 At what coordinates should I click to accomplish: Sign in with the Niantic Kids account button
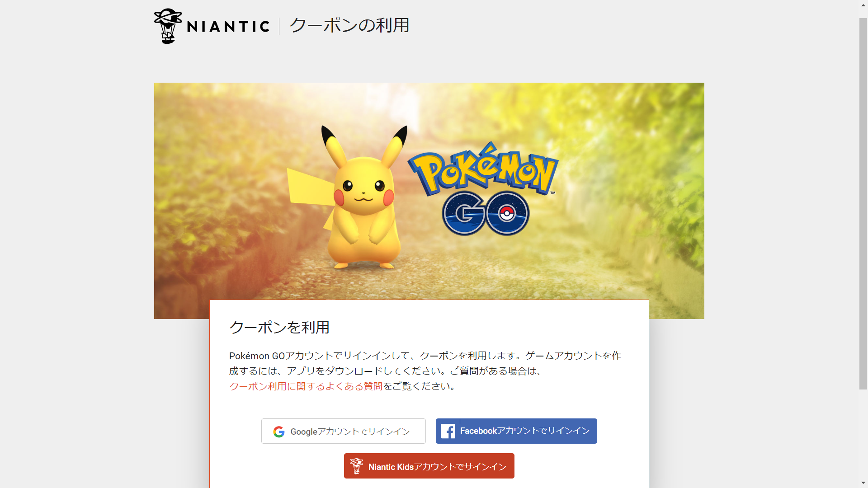(429, 466)
